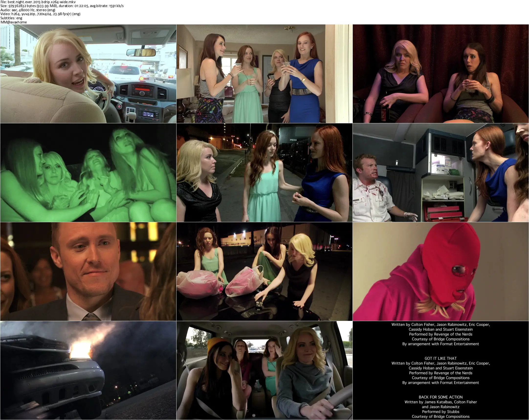Viewport: 529px width, 420px height.
Task: Select three women talking on street thumbnail
Action: click(x=264, y=172)
